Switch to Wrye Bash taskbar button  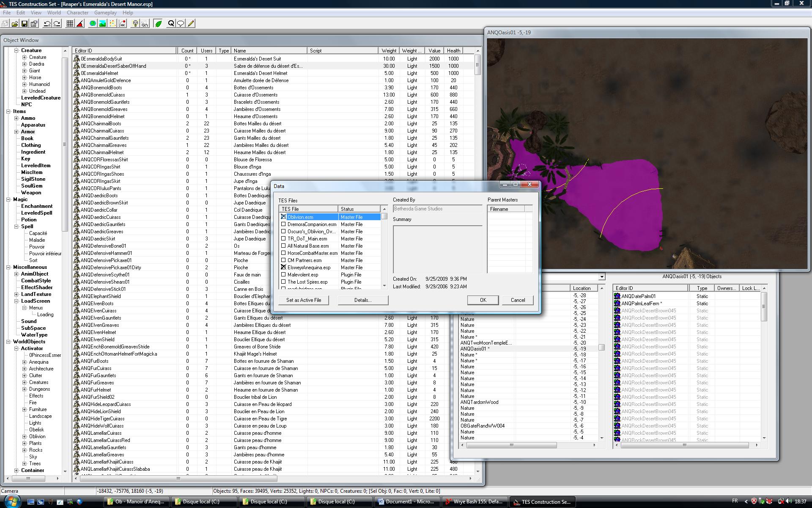475,502
